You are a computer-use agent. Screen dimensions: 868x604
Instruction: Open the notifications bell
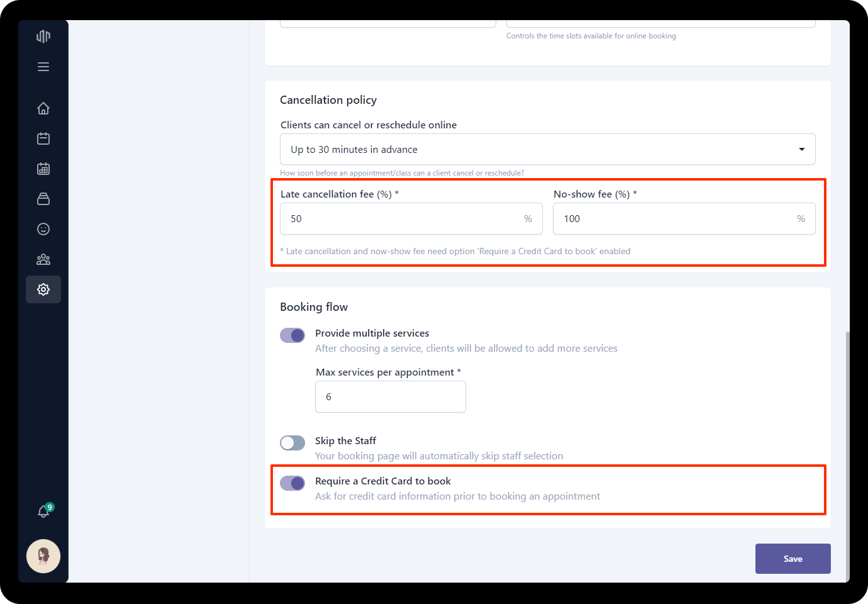(43, 512)
